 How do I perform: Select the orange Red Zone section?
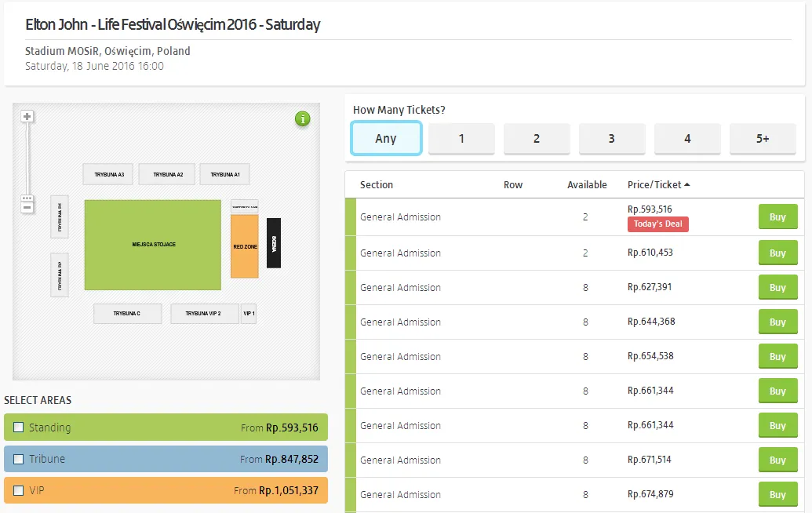tap(245, 246)
